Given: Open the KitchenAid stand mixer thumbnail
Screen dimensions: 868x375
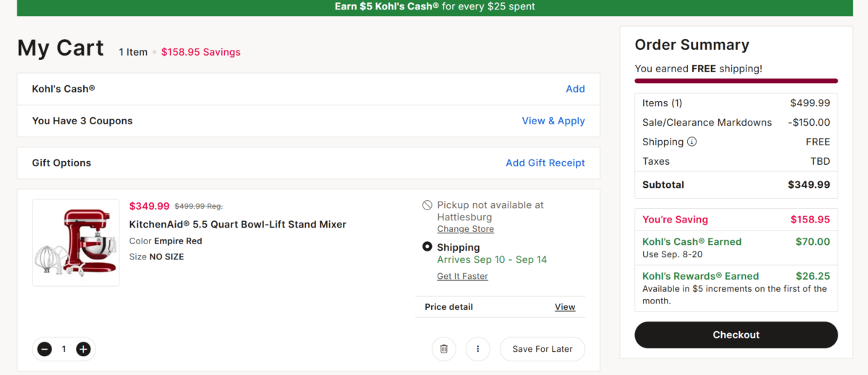Looking at the screenshot, I should coord(76,243).
